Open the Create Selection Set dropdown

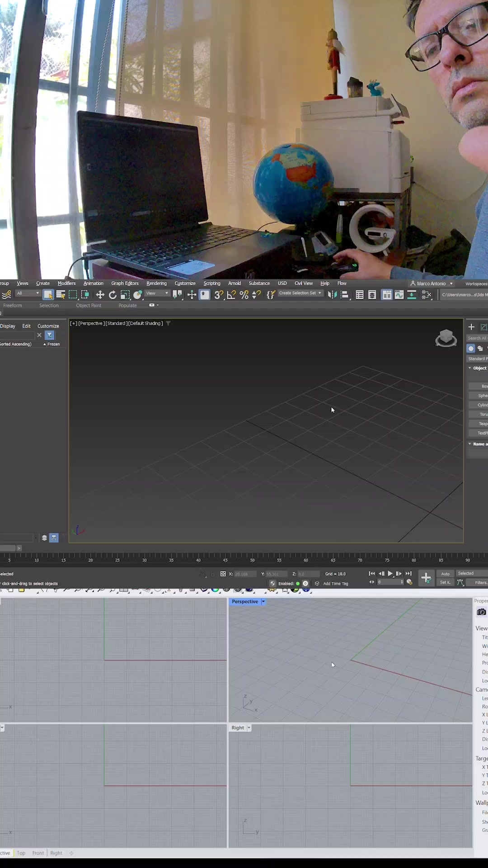pyautogui.click(x=300, y=293)
